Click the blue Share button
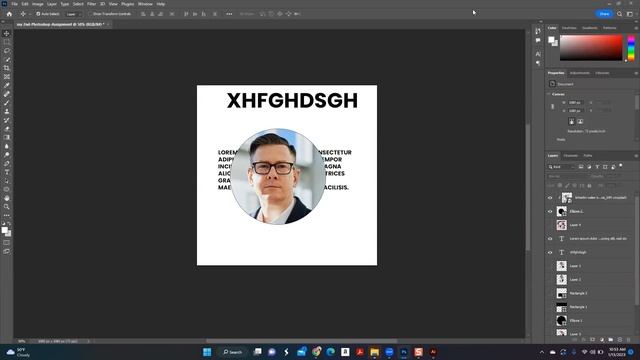The width and height of the screenshot is (640, 360). (604, 14)
